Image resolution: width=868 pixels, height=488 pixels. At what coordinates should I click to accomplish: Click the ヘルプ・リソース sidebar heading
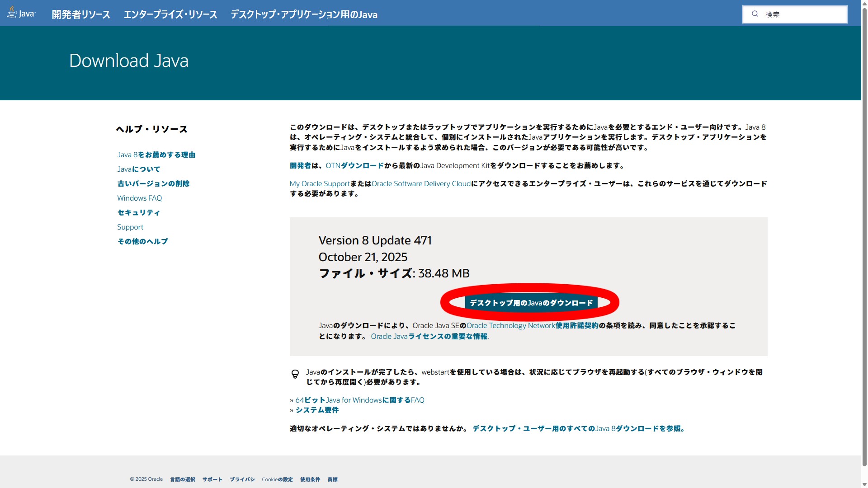(x=152, y=129)
